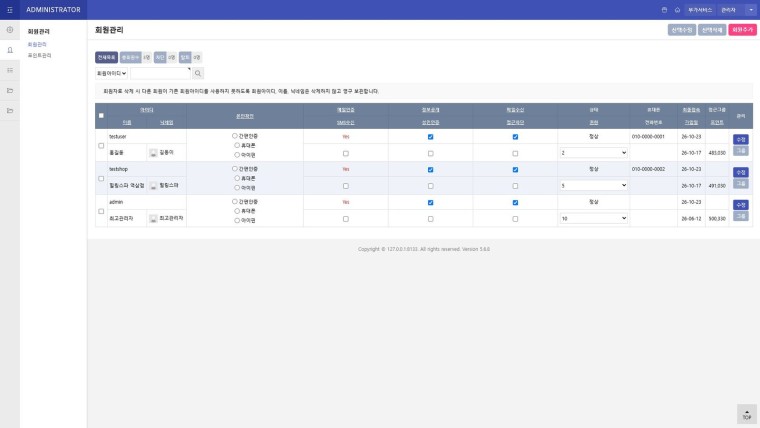The image size is (760, 428).
Task: Sort by the 본인확인 column header
Action: coord(245,116)
